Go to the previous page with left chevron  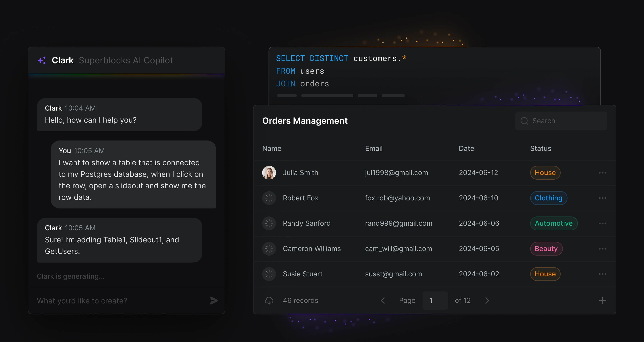coord(383,300)
